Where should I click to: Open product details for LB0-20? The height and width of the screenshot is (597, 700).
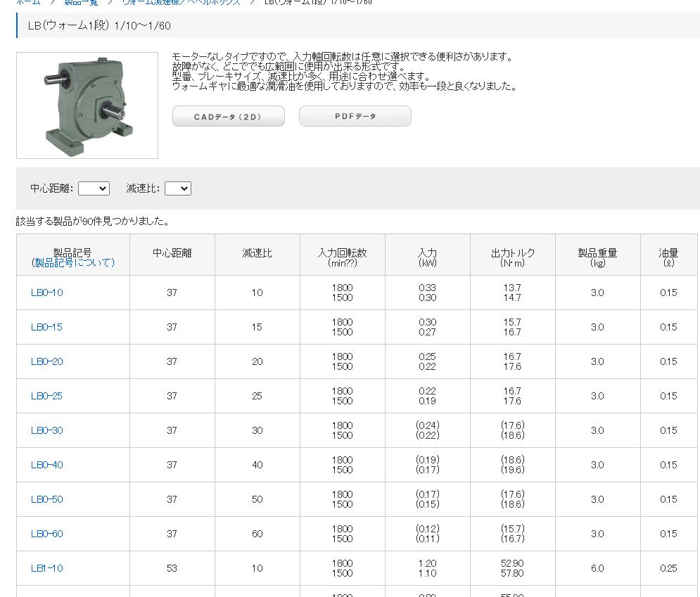click(46, 361)
